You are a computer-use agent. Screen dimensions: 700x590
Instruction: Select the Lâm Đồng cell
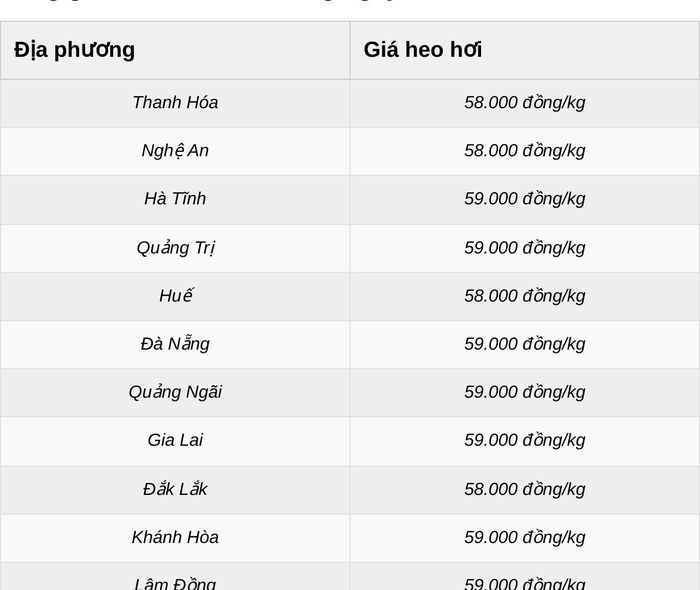pos(175,576)
